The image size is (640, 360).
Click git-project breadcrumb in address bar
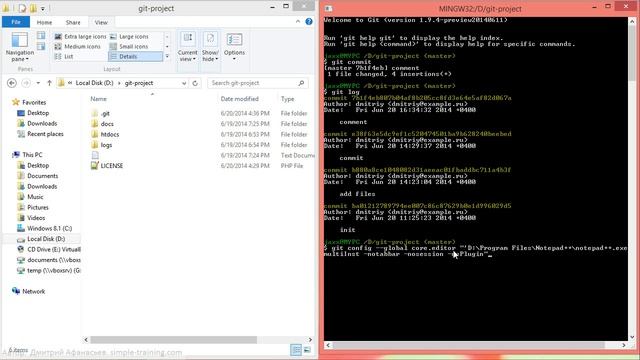tap(139, 83)
